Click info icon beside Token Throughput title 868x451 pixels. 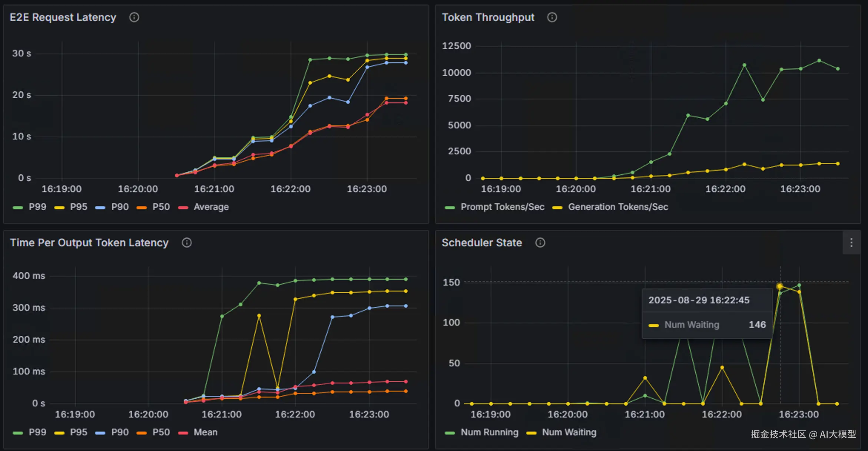point(552,17)
